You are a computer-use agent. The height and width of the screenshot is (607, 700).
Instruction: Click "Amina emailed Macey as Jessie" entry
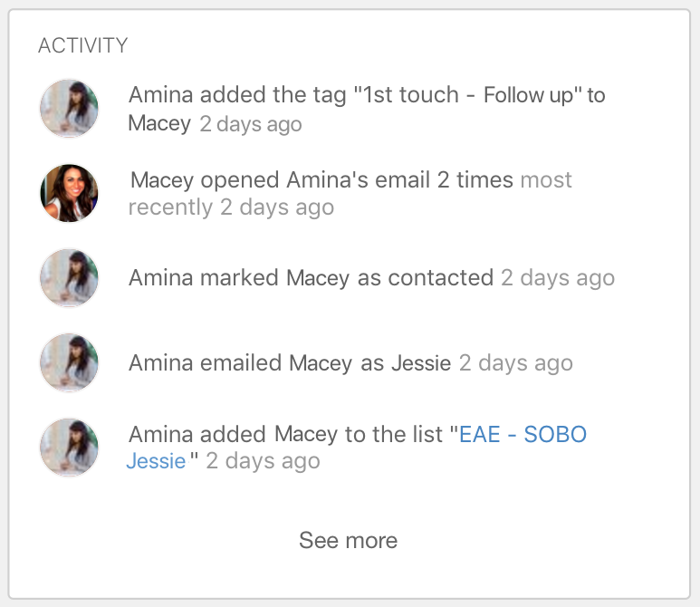pos(290,362)
